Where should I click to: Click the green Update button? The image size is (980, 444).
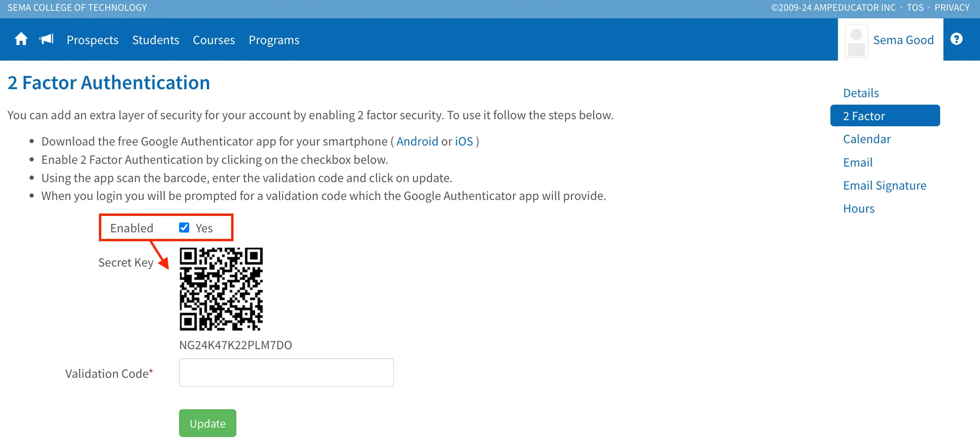208,423
